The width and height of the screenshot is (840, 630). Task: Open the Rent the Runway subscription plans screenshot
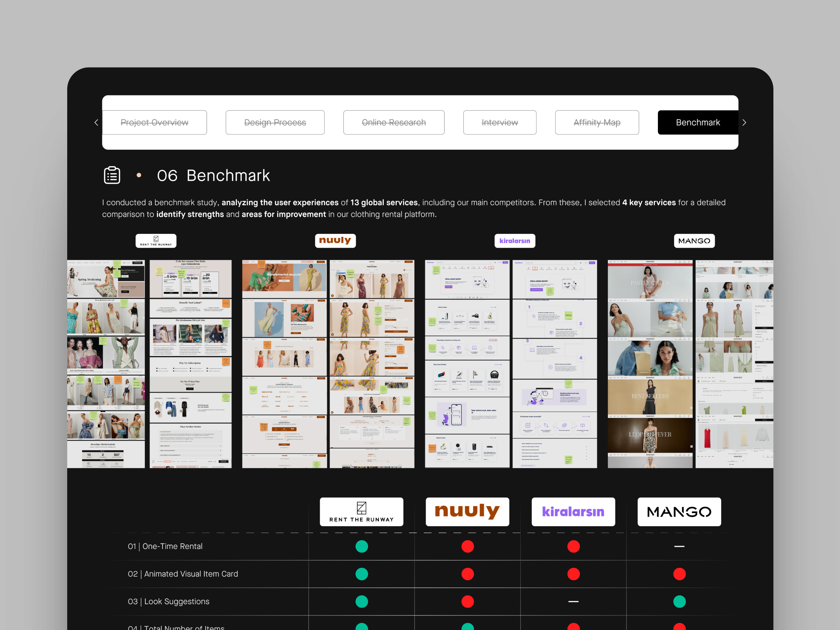pyautogui.click(x=190, y=279)
